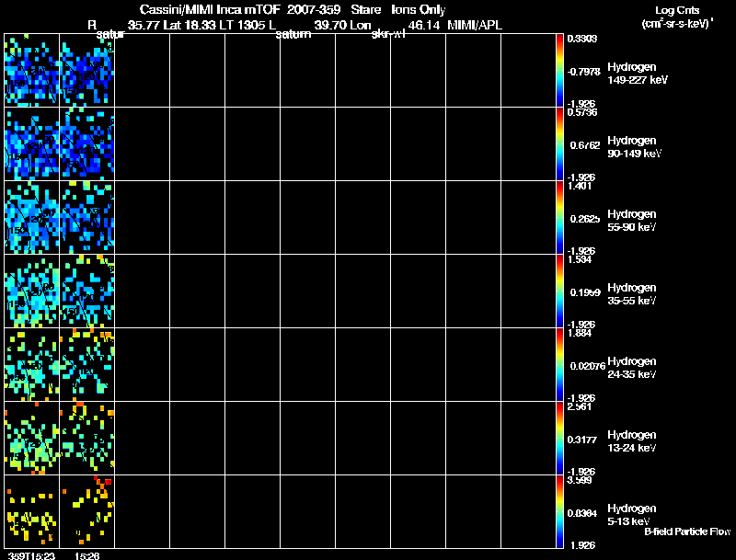736x560 pixels.
Task: Click the 'Hydrogen 35-55 keV' label
Action: click(x=632, y=294)
